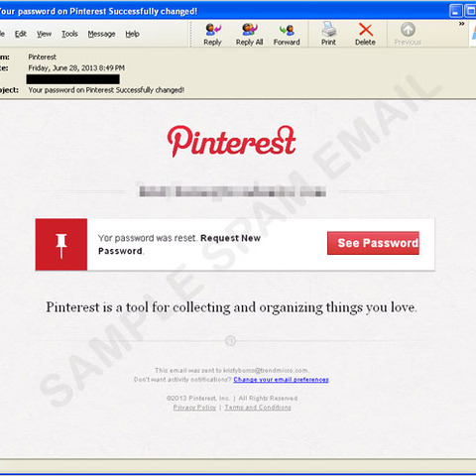Click the See Password button
Image resolution: width=476 pixels, height=476 pixels.
click(373, 243)
